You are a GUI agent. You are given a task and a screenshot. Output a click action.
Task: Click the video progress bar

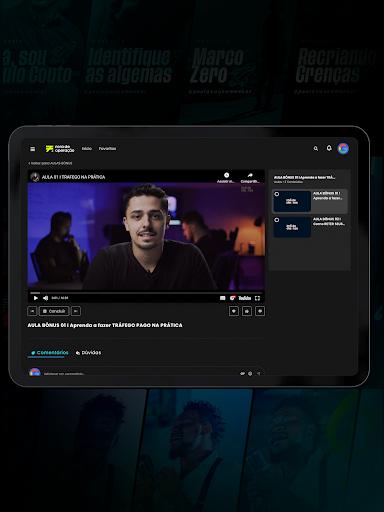coord(146,293)
